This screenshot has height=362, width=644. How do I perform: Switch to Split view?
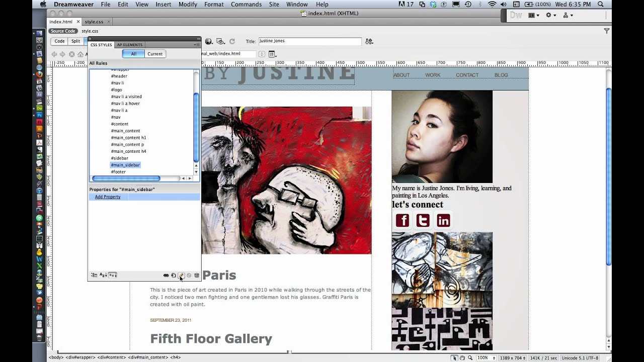tap(75, 41)
